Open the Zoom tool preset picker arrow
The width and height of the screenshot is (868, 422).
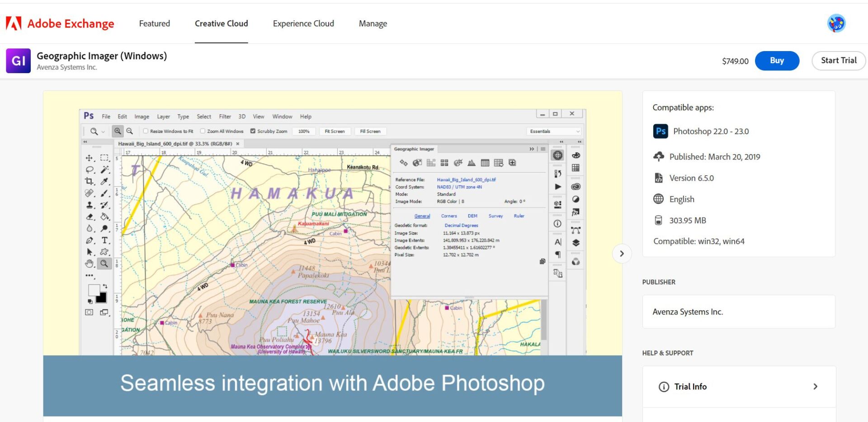(x=103, y=131)
